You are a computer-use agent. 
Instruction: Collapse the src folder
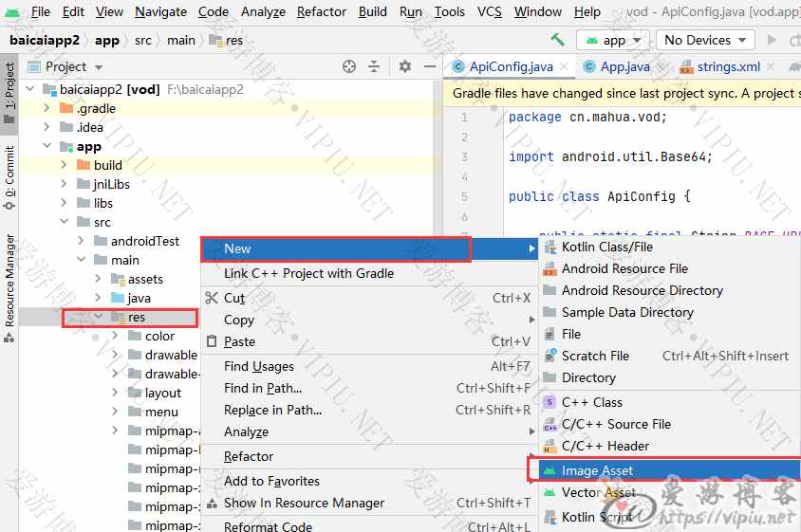click(x=64, y=222)
